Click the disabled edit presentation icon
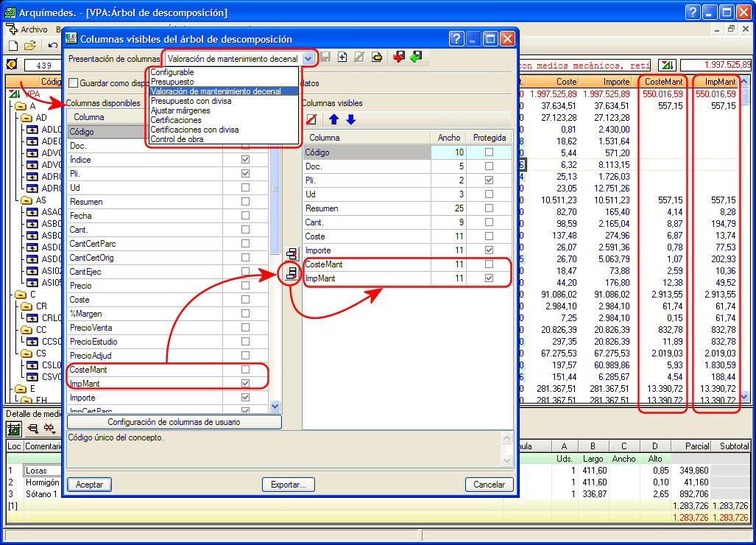 (x=359, y=57)
